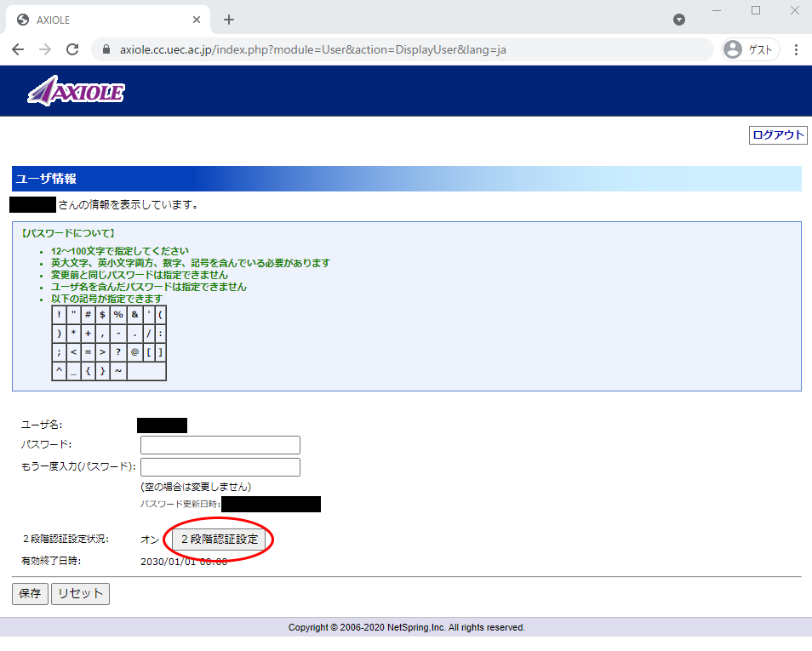This screenshot has width=812, height=651.
Task: Click the ログアウト link
Action: point(778,135)
